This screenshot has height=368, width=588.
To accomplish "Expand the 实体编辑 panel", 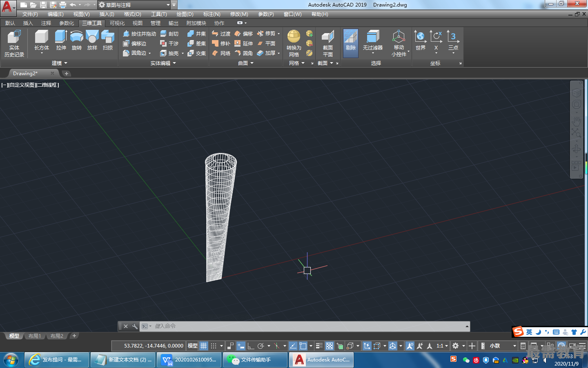I will click(163, 63).
